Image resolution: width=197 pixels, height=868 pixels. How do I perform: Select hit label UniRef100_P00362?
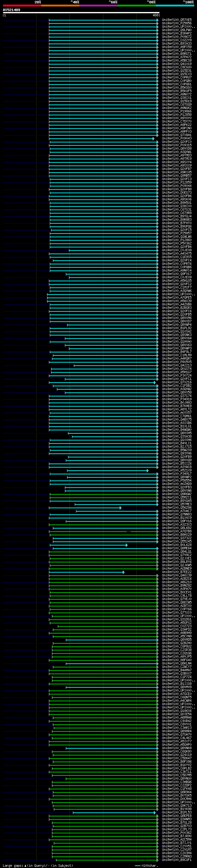click(177, 833)
